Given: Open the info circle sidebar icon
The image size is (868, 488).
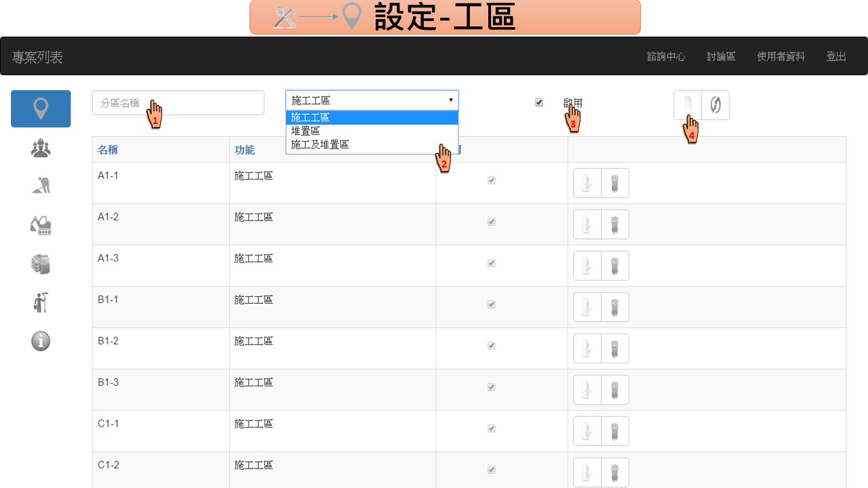Looking at the screenshot, I should (x=41, y=341).
